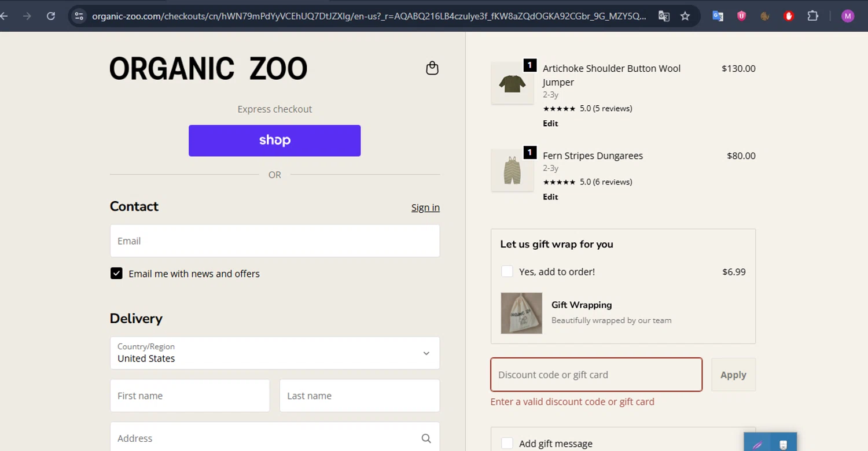Pay with Shop express checkout button
Image resolution: width=868 pixels, height=451 pixels.
[274, 141]
